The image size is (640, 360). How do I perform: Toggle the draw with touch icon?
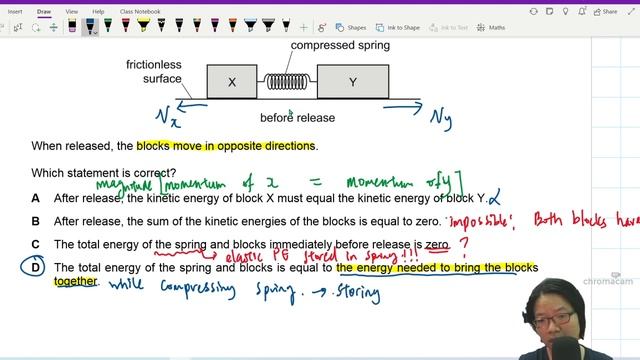point(322,27)
